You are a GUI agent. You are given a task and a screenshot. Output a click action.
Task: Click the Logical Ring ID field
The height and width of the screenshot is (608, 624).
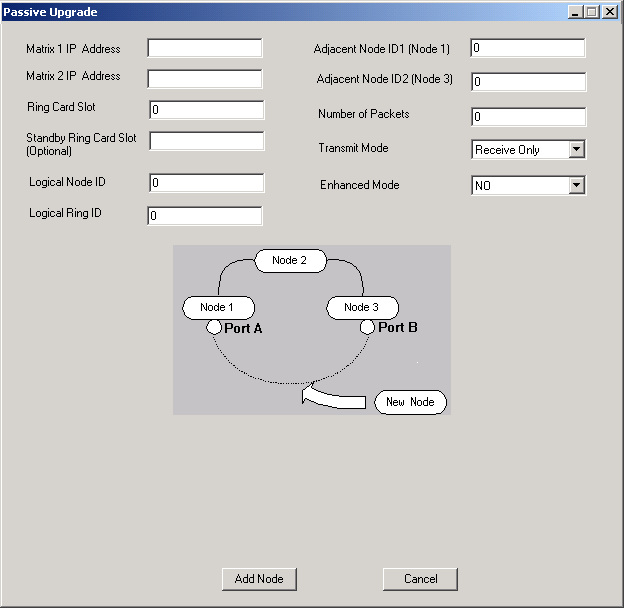point(204,216)
